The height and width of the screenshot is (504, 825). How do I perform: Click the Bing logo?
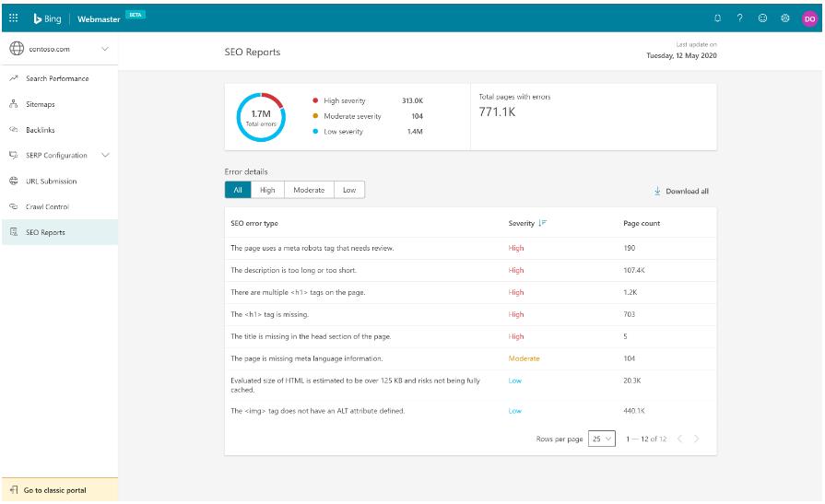tap(47, 18)
